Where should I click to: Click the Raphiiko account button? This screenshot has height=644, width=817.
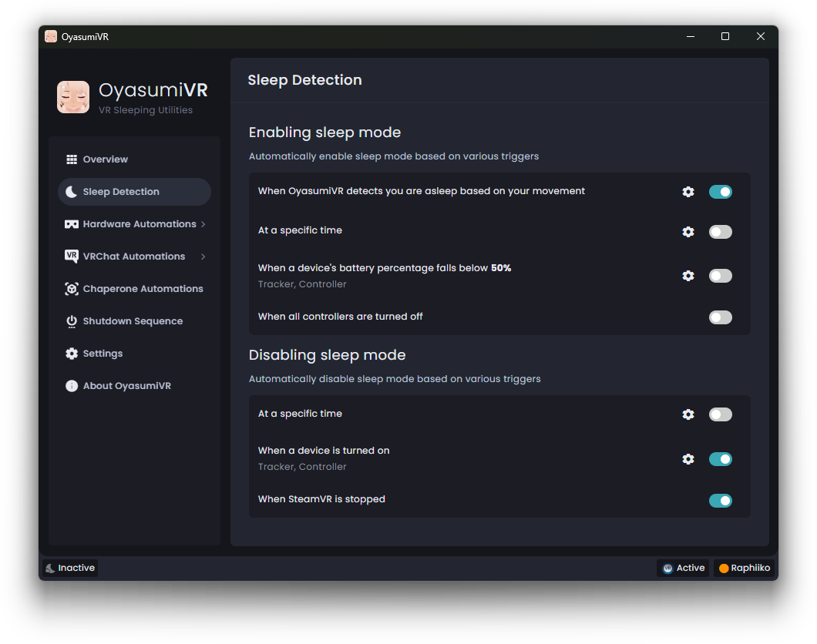[x=744, y=568]
